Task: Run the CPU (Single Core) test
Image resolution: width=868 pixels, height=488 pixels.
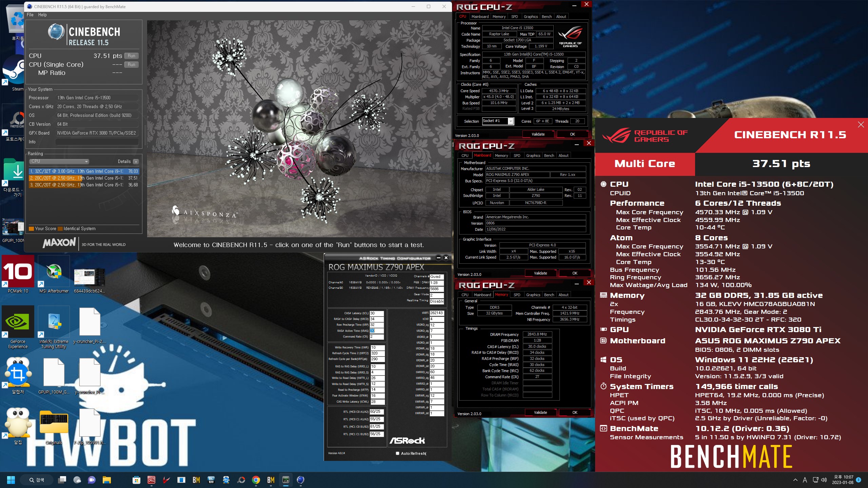Action: 132,65
